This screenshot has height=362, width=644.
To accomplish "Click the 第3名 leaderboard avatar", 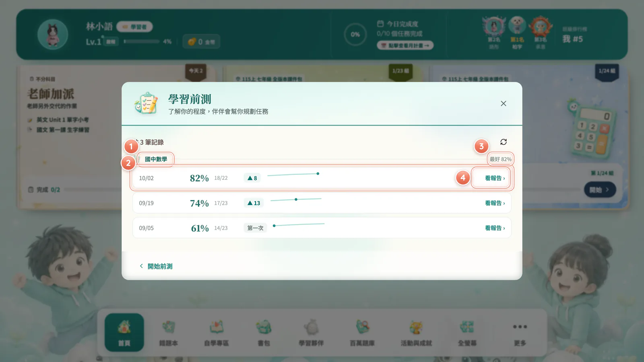I will coord(540,26).
